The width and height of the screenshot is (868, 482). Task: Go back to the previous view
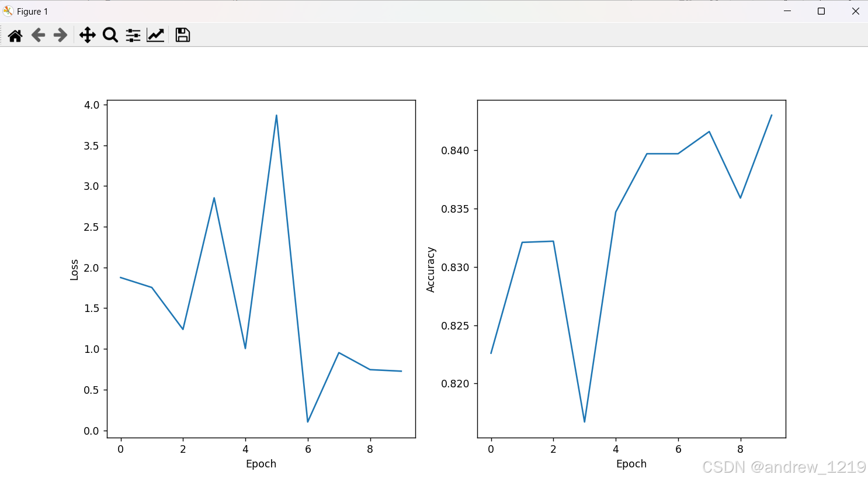(x=38, y=36)
